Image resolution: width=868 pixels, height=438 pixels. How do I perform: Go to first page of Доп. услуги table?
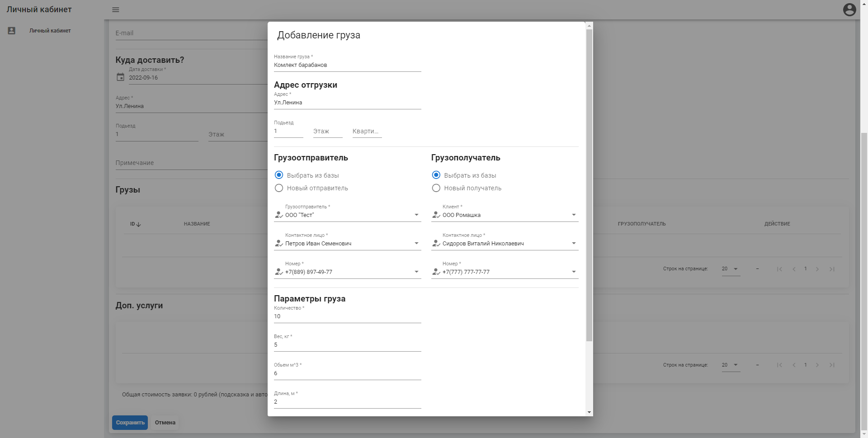click(x=779, y=365)
